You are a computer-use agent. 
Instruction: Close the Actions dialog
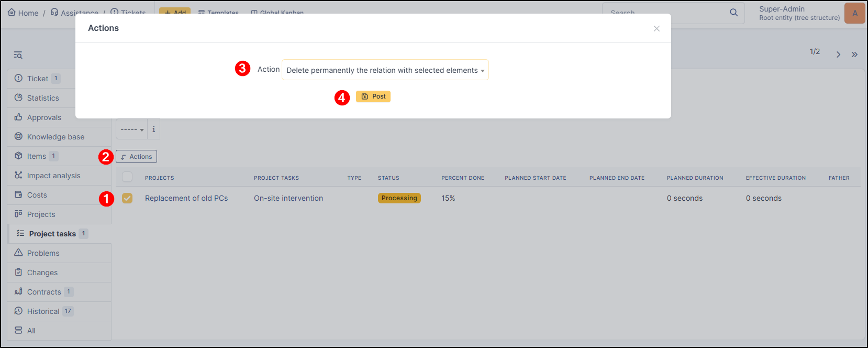click(x=656, y=29)
